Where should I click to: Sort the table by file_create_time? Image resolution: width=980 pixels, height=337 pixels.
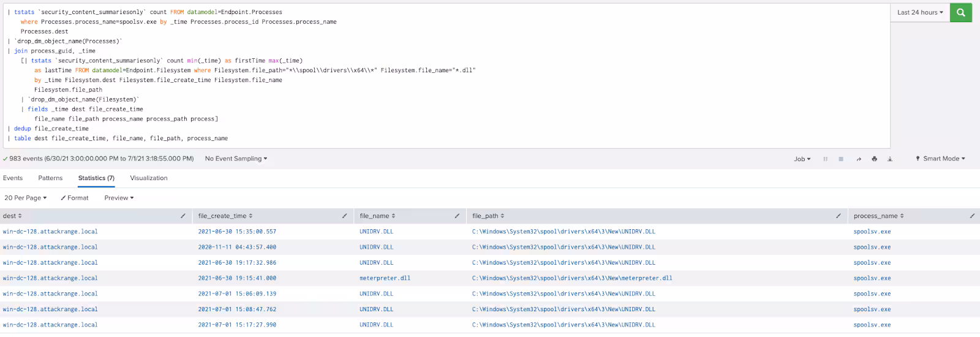[x=225, y=216]
